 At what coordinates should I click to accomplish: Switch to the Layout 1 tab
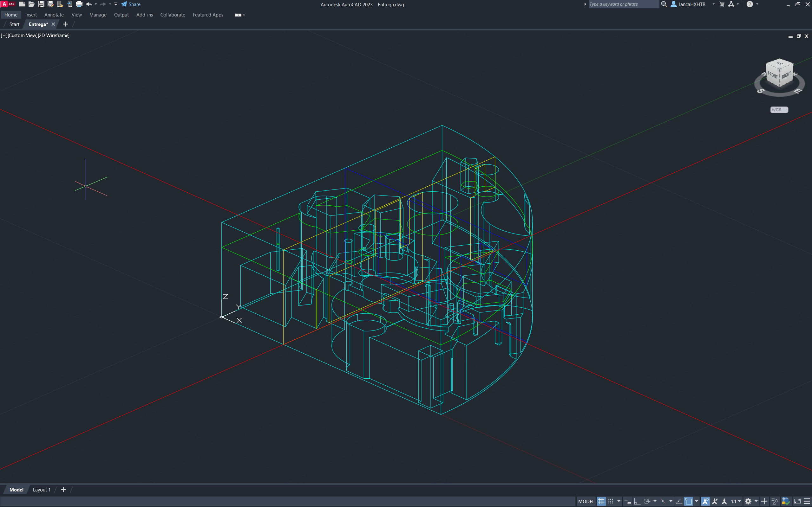point(42,490)
